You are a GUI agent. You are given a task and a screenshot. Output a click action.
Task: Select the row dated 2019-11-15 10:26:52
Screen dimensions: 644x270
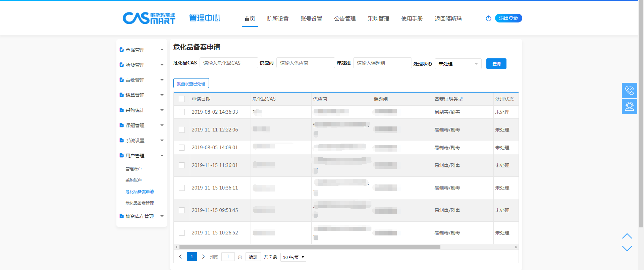point(182,233)
